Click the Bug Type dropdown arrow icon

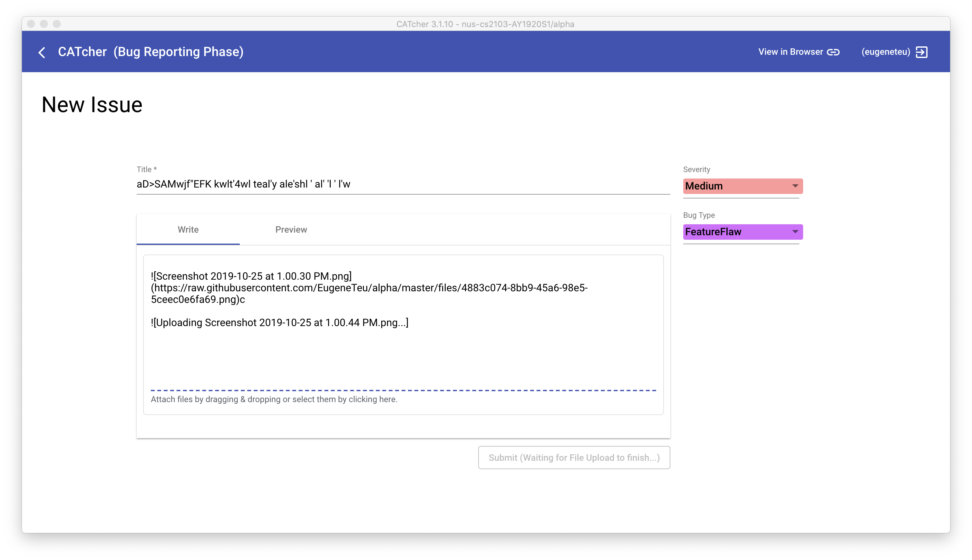[x=795, y=232]
